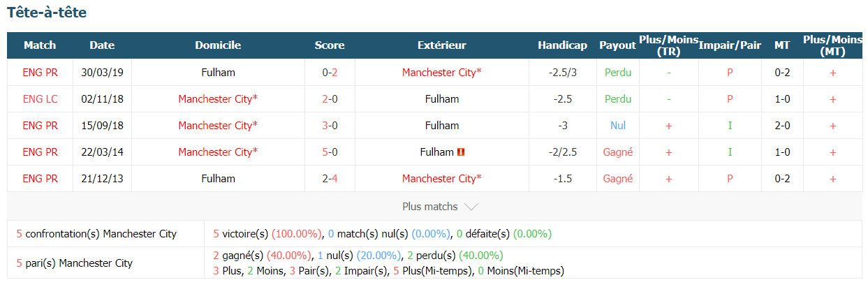The width and height of the screenshot is (868, 287).
Task: Open the 5-0 score against Fulham
Action: (330, 152)
